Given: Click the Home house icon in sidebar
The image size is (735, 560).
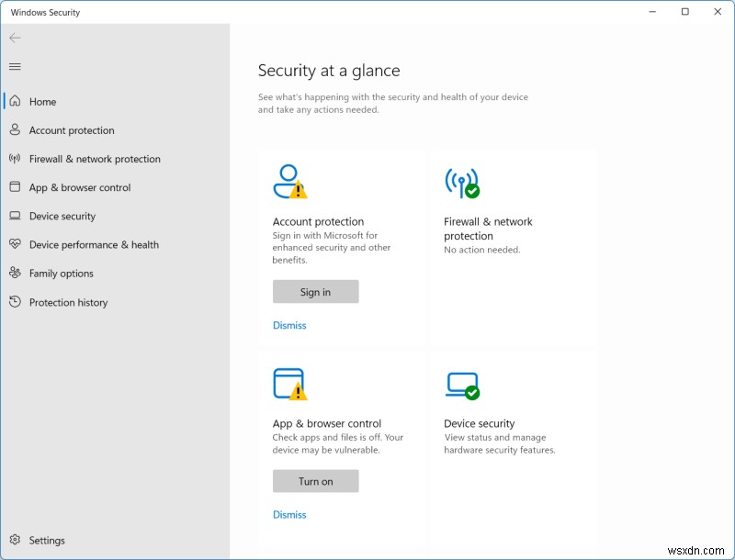Looking at the screenshot, I should coord(15,101).
